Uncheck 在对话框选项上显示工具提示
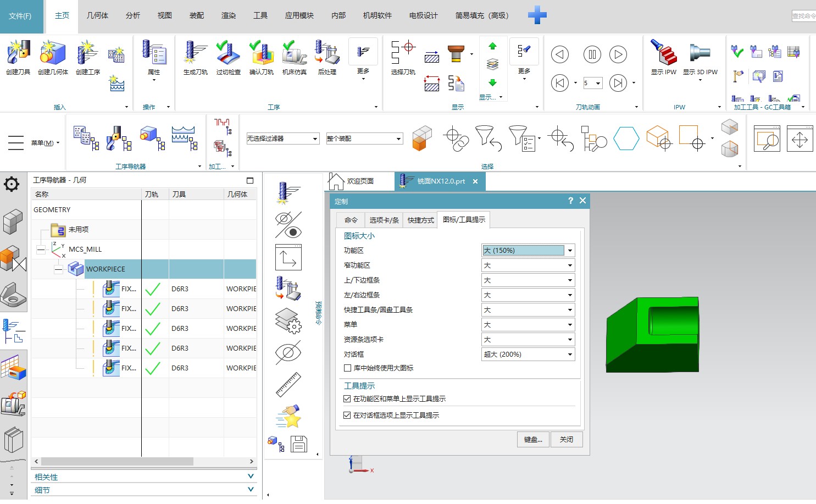Screen dimensions: 816x504 coord(347,416)
